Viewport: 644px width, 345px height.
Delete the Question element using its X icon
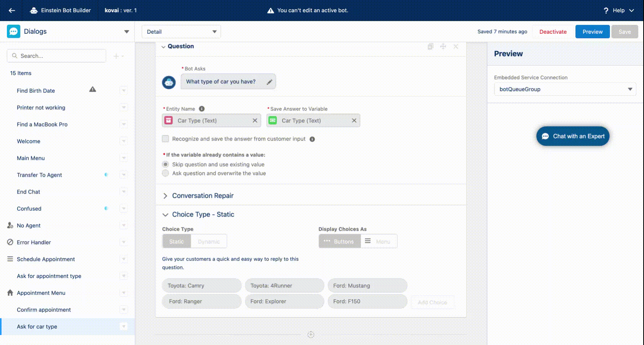point(456,46)
